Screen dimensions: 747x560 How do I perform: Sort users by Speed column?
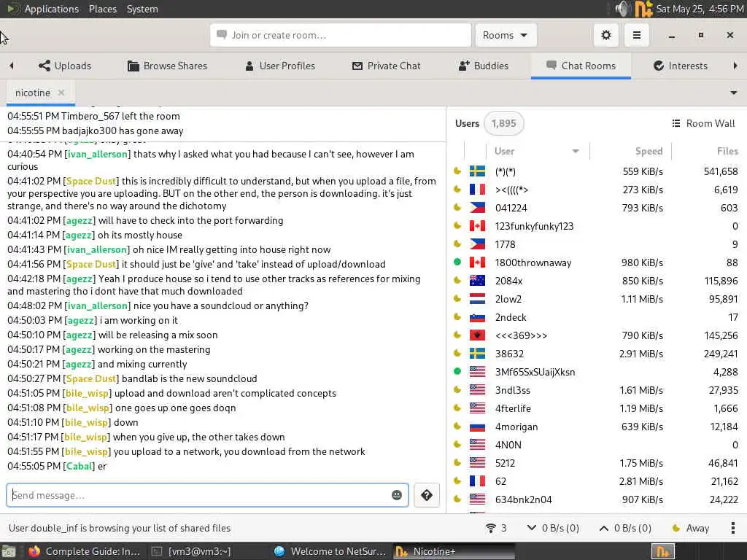coord(631,151)
